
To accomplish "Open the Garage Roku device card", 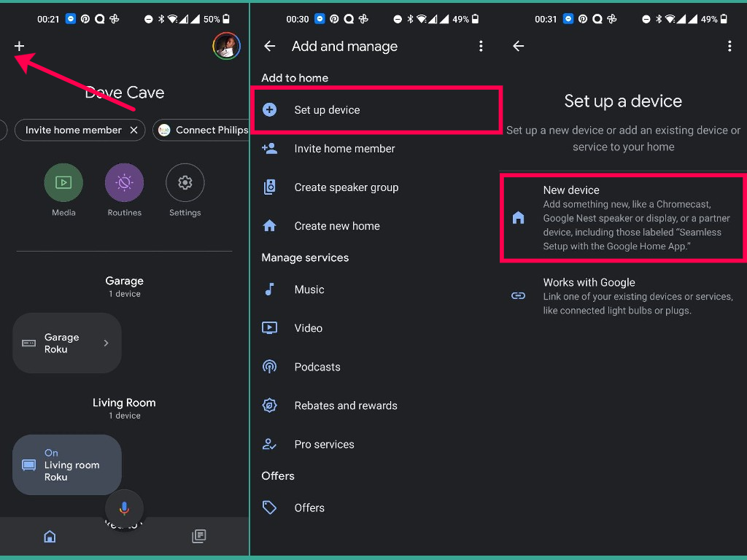I will point(66,343).
